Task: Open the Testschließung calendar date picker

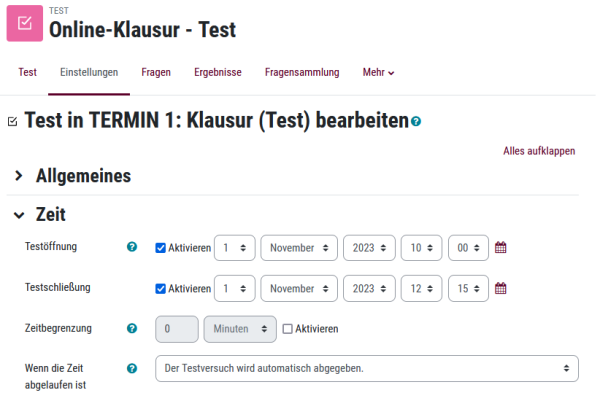Action: [500, 288]
